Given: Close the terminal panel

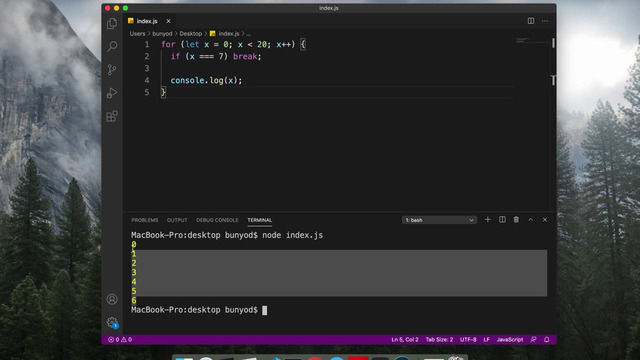Looking at the screenshot, I should pos(545,220).
